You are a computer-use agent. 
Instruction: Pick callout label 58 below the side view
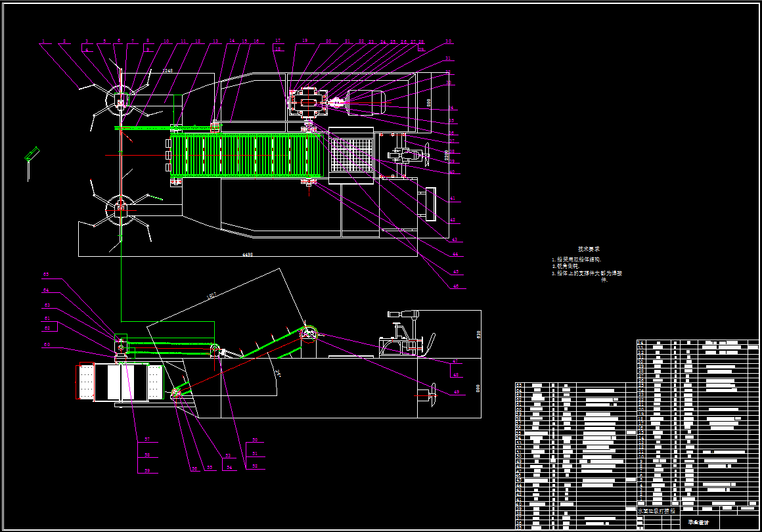coord(147,454)
